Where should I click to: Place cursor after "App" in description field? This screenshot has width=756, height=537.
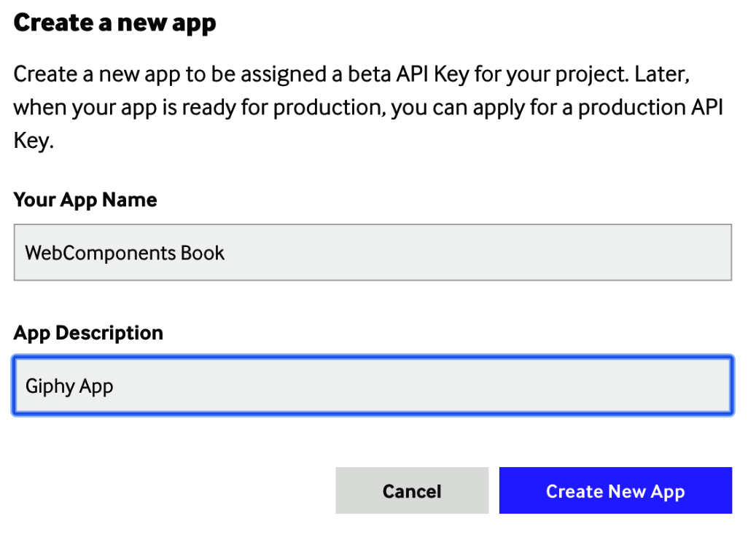click(114, 386)
